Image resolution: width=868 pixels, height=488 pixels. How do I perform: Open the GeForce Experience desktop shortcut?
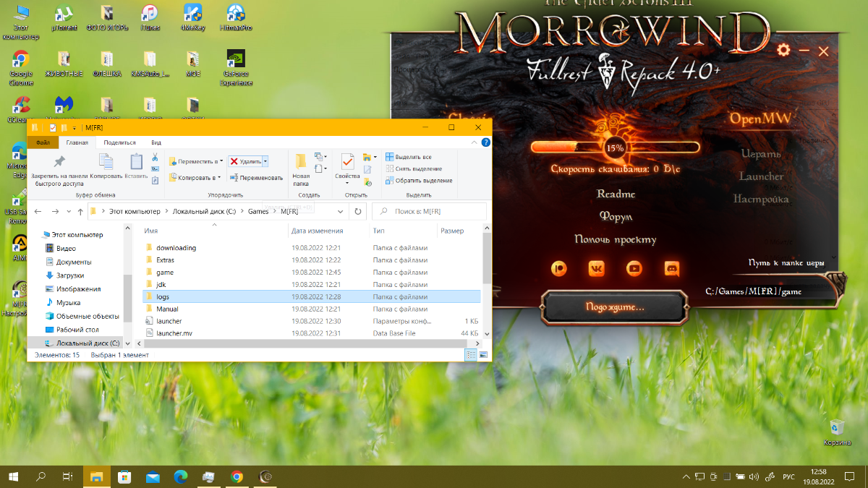click(235, 68)
